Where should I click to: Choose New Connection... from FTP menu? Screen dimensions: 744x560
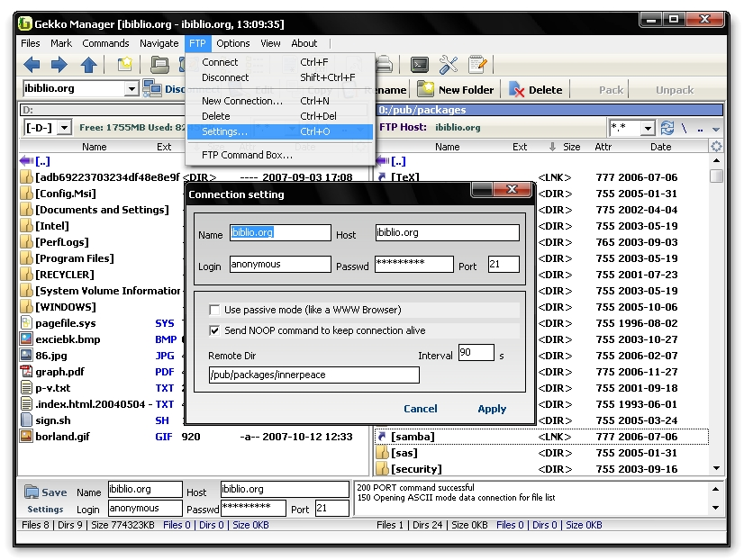point(280,101)
